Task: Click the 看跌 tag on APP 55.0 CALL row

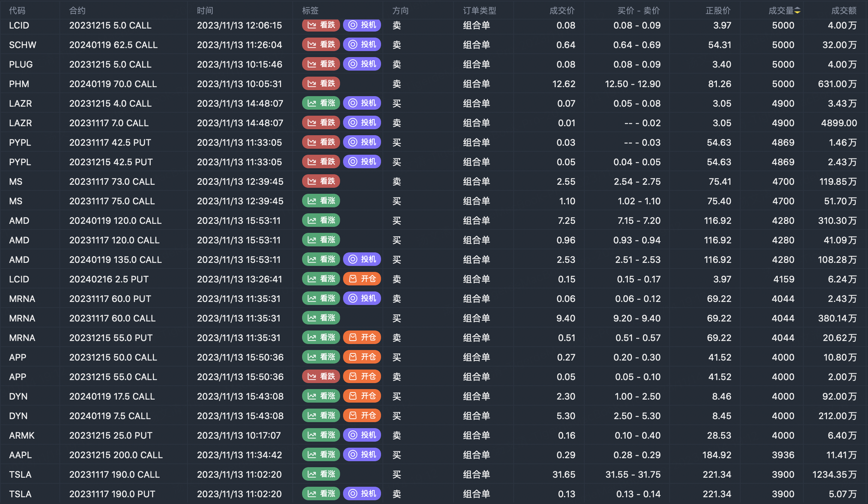Action: pyautogui.click(x=321, y=377)
